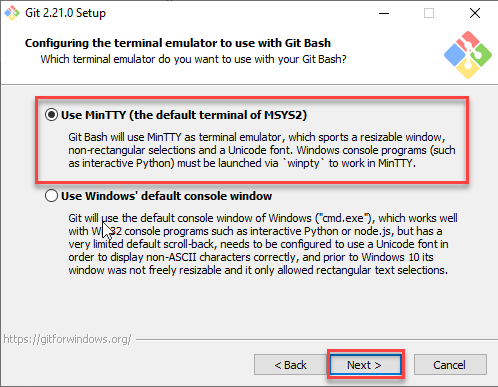Click the `winpty` word in MinTTY description
Viewport: 498px width, 387px height.
pos(305,163)
